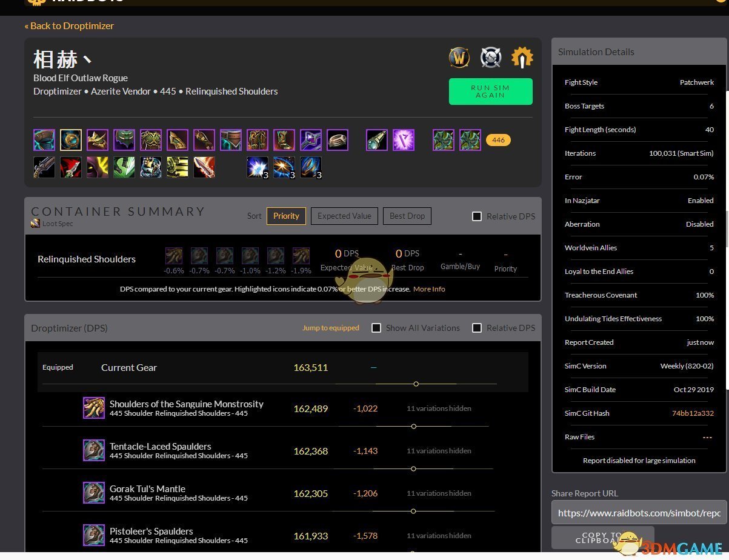Click the flaming blade talent icon

tap(204, 167)
